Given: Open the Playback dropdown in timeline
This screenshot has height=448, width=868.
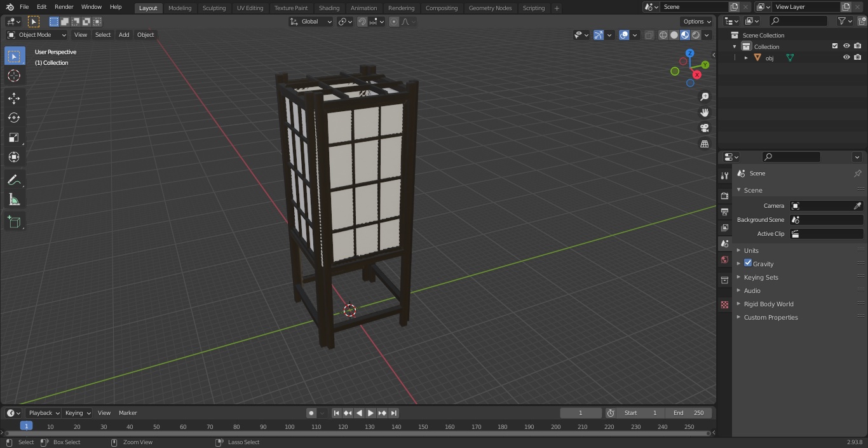Looking at the screenshot, I should click(x=44, y=413).
